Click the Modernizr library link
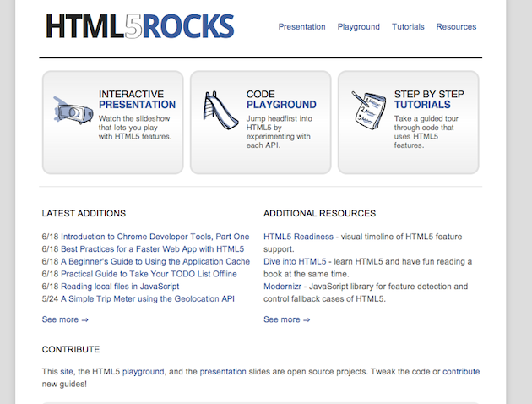532x404 pixels. coord(284,287)
